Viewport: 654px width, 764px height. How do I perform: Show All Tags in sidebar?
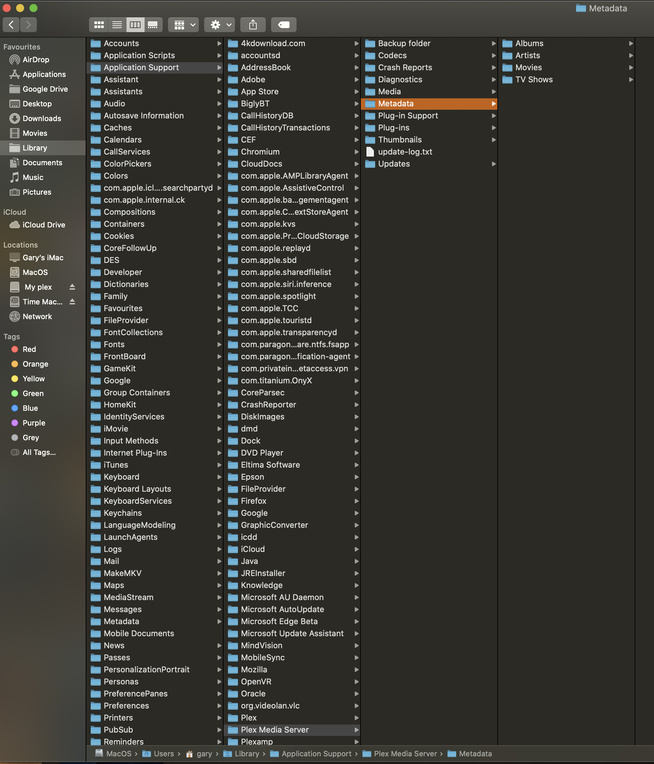coord(38,452)
